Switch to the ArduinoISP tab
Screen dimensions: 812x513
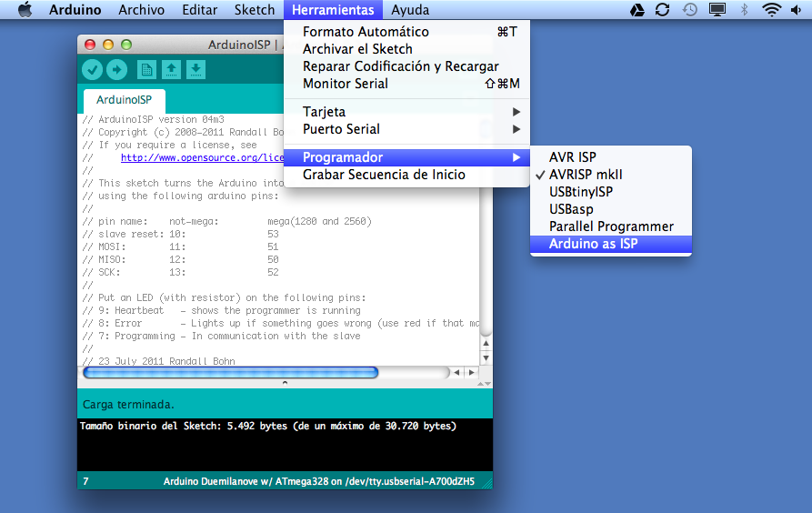point(125,100)
